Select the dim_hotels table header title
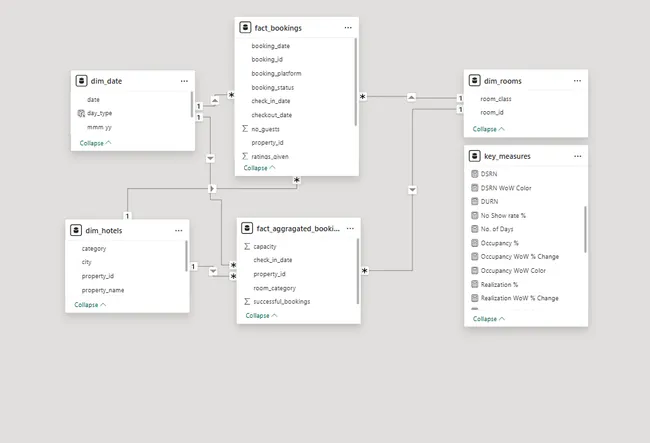This screenshot has width=650, height=443. tap(104, 230)
